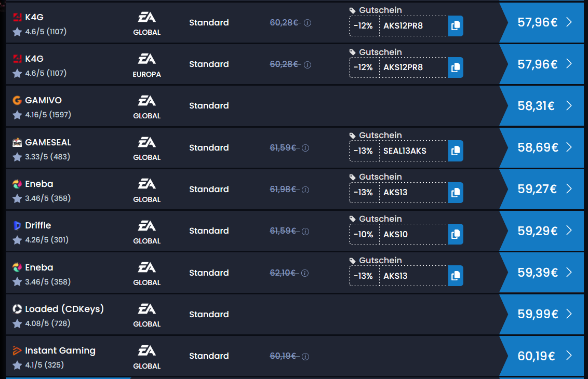Click the Loaded (CDKeys) store name

(x=64, y=309)
